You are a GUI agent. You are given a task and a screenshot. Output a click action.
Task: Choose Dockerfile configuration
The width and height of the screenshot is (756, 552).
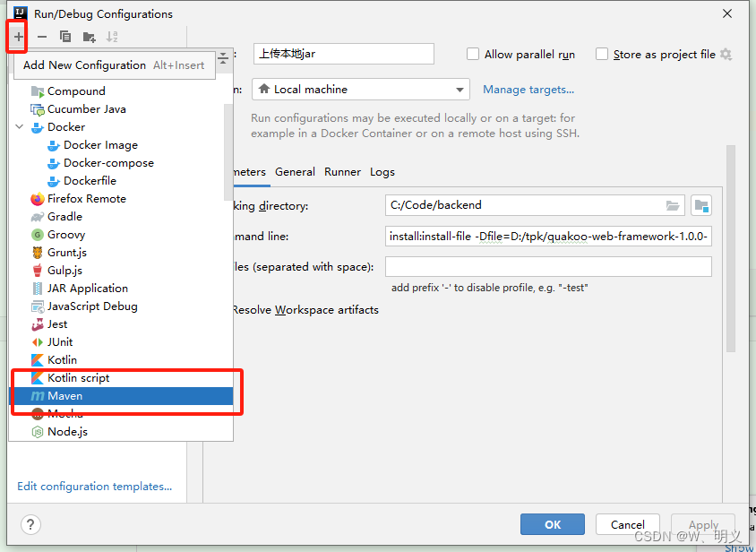(x=121, y=180)
